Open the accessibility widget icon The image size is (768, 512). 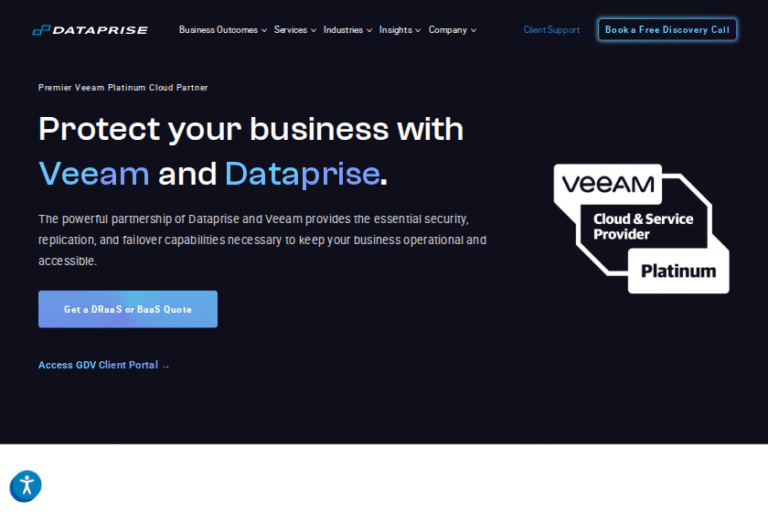coord(25,487)
